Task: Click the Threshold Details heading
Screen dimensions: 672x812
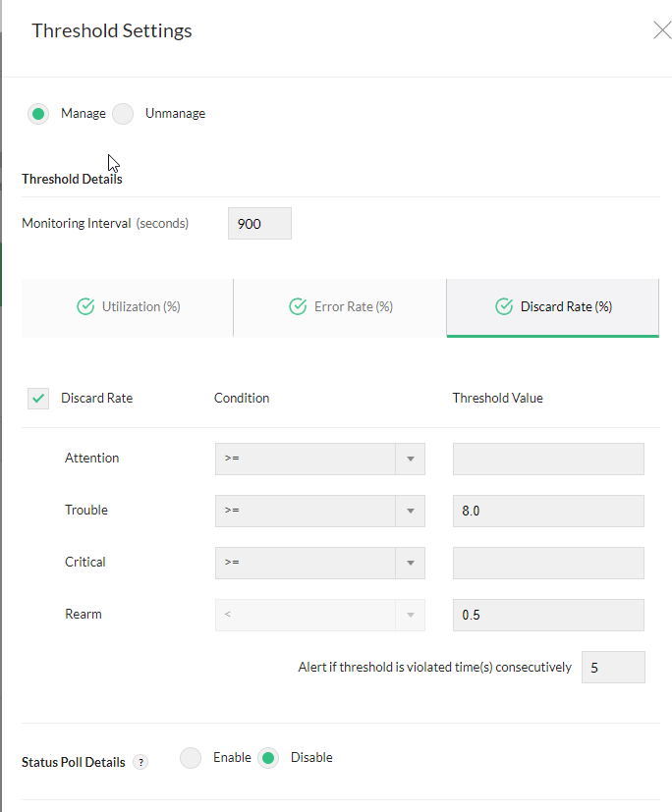Action: (72, 179)
